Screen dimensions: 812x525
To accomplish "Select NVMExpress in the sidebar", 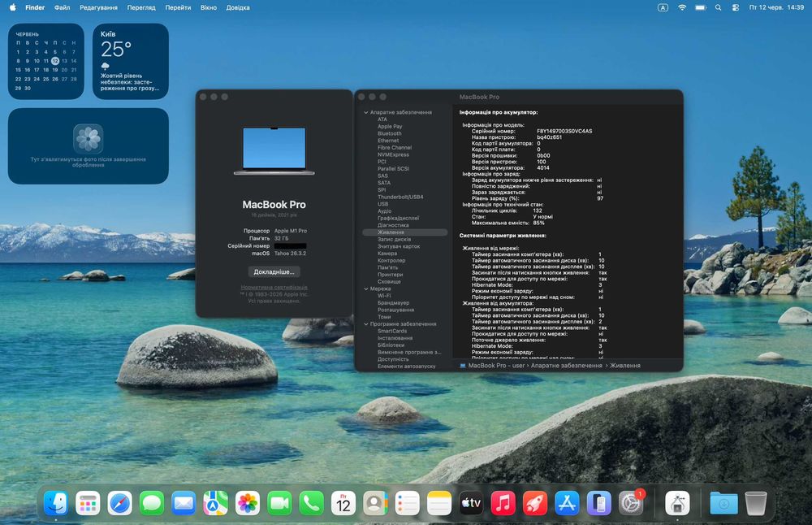I will (393, 154).
